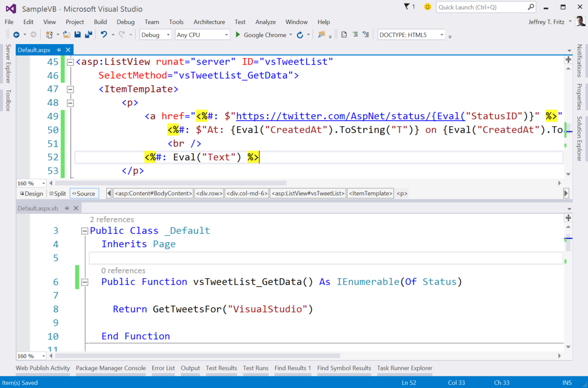Image resolution: width=588 pixels, height=388 pixels.
Task: Switch to the Default.aspx.vb editor tab
Action: [38, 208]
